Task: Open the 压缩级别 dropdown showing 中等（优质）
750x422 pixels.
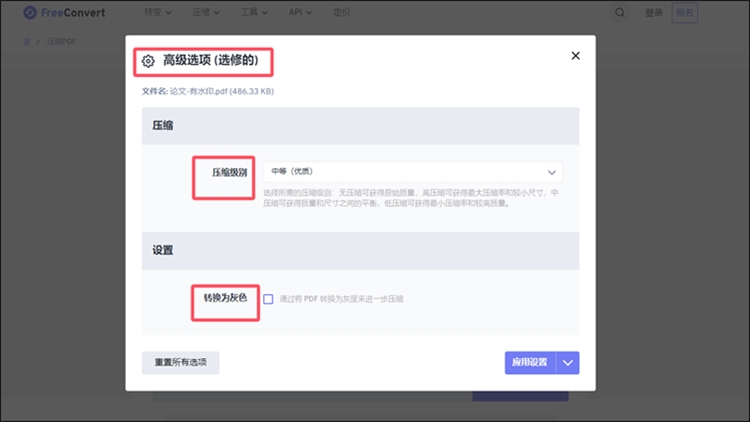Action: coord(413,172)
